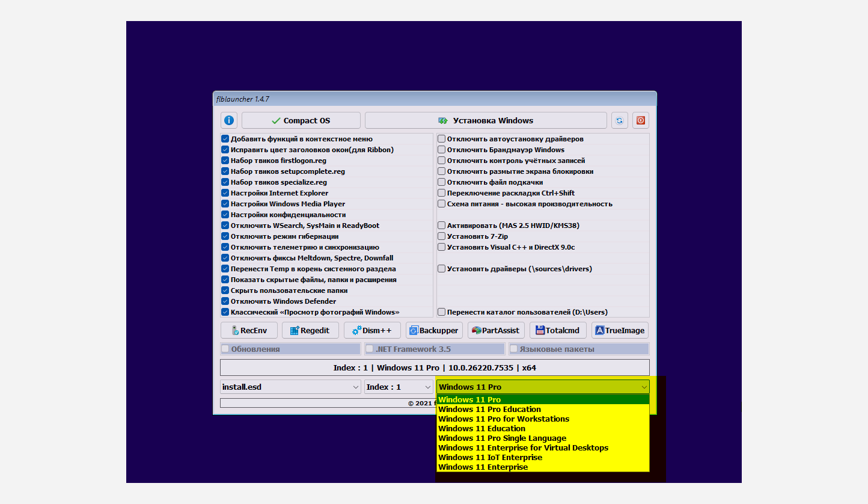Uncheck Отключить режим гибернации
The height and width of the screenshot is (504, 868).
pos(225,236)
